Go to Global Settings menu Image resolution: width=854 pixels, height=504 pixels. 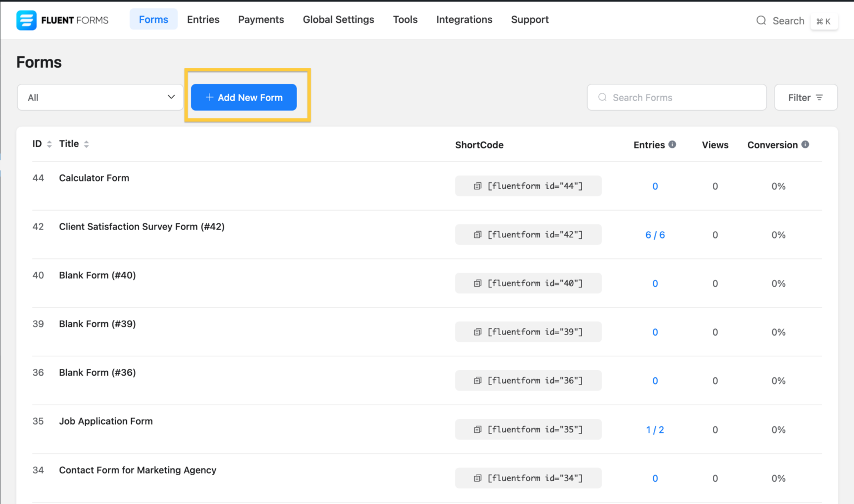point(338,19)
